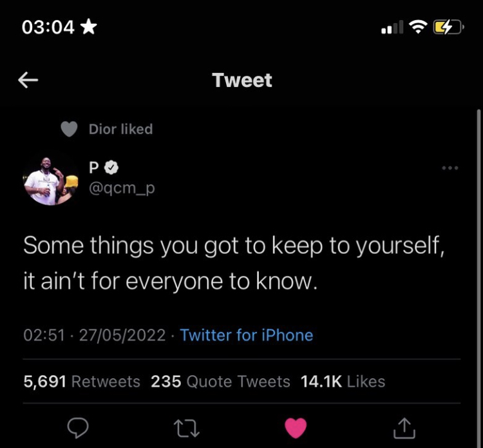Tap the verified badge next to P
Viewport: 483px width, 448px height.
(x=110, y=168)
